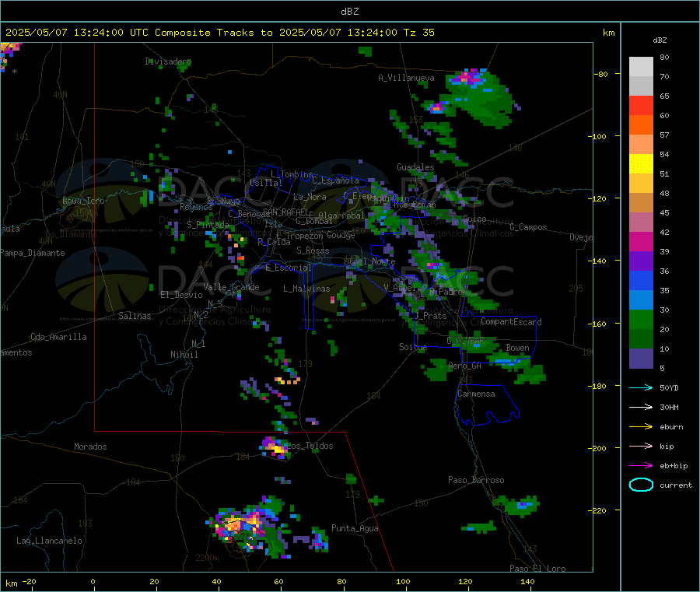Click the timestamp header text line
The image size is (700, 592).
click(x=220, y=33)
